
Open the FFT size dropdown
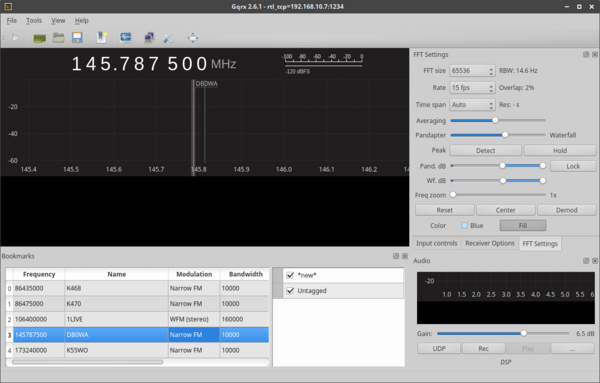click(472, 71)
